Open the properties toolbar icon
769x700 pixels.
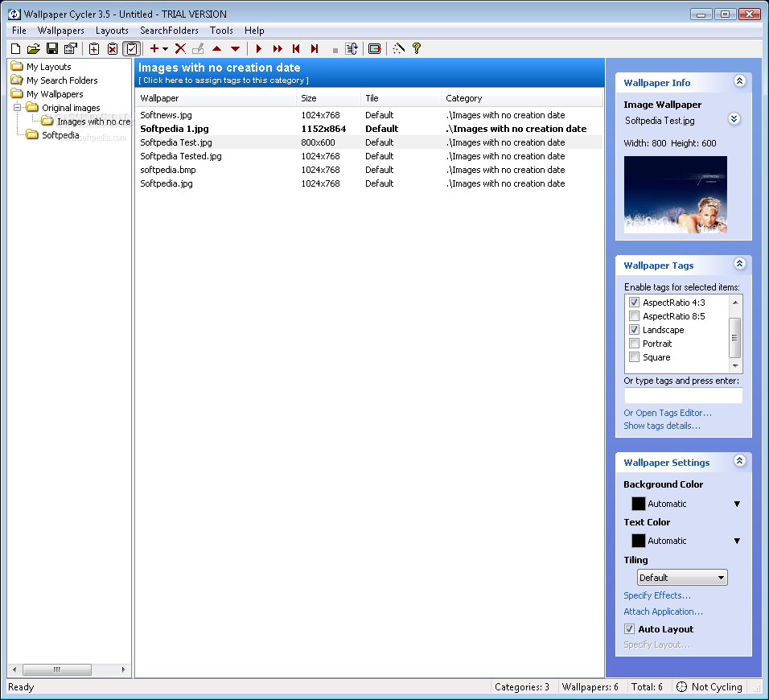coord(71,48)
